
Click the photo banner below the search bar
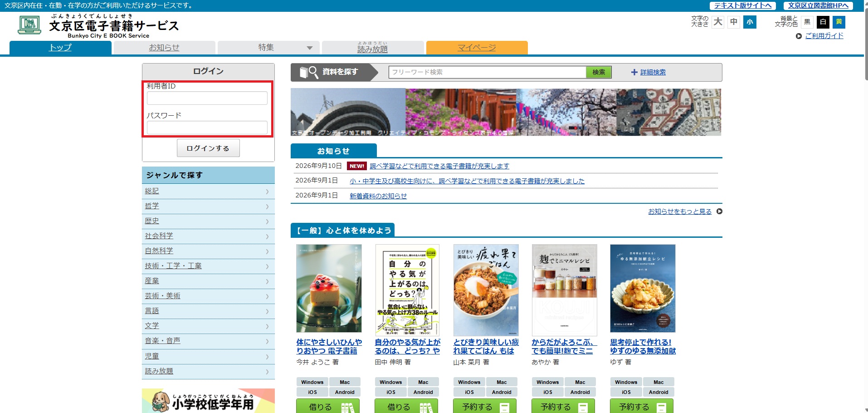coord(506,112)
